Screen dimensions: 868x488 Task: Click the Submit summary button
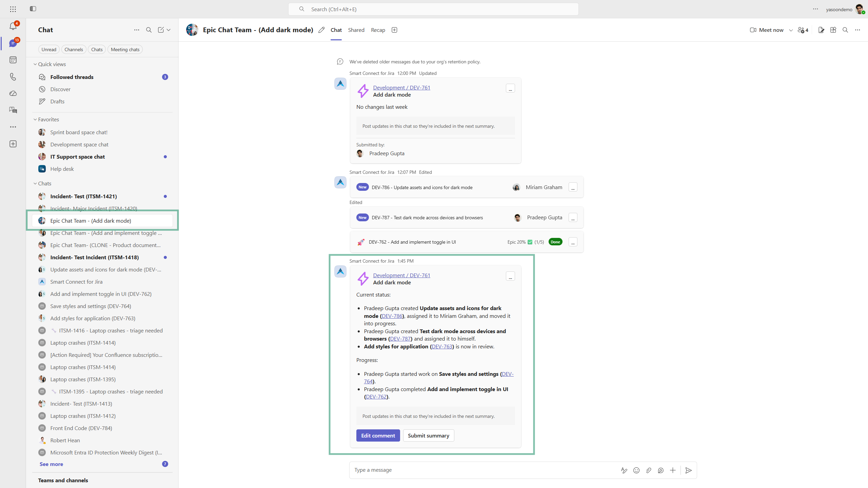click(x=429, y=435)
